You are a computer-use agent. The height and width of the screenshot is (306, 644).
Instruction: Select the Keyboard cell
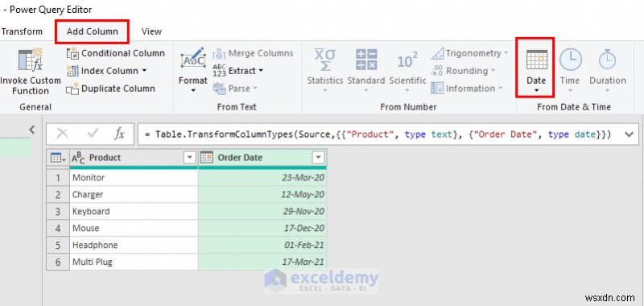tap(134, 211)
